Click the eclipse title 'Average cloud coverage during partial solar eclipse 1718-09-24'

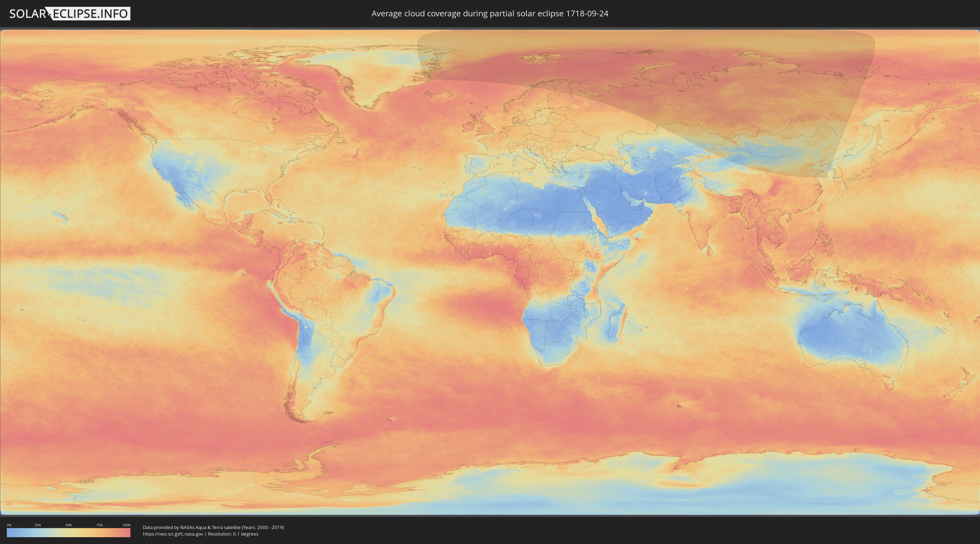click(x=490, y=14)
